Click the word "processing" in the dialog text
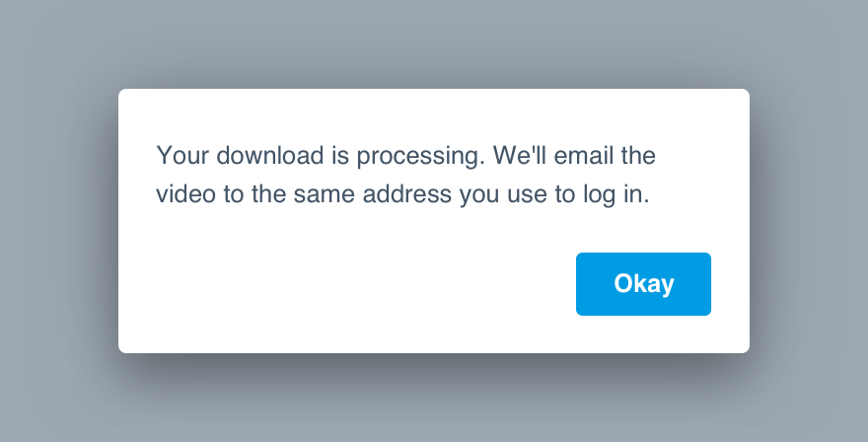 [x=420, y=156]
